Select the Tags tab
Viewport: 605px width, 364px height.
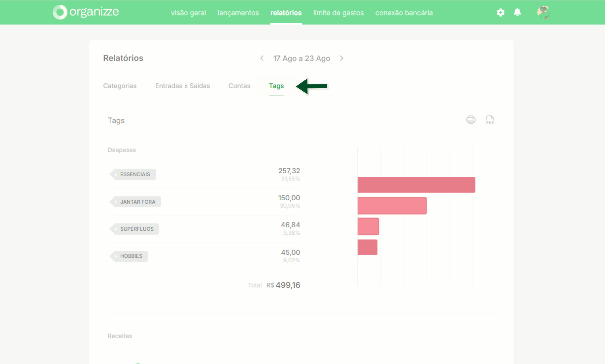coord(276,86)
